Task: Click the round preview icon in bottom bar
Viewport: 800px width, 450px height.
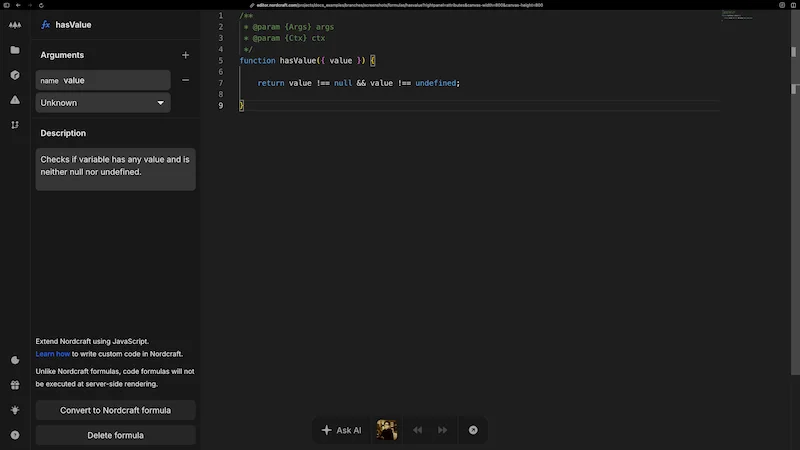Action: tap(473, 430)
